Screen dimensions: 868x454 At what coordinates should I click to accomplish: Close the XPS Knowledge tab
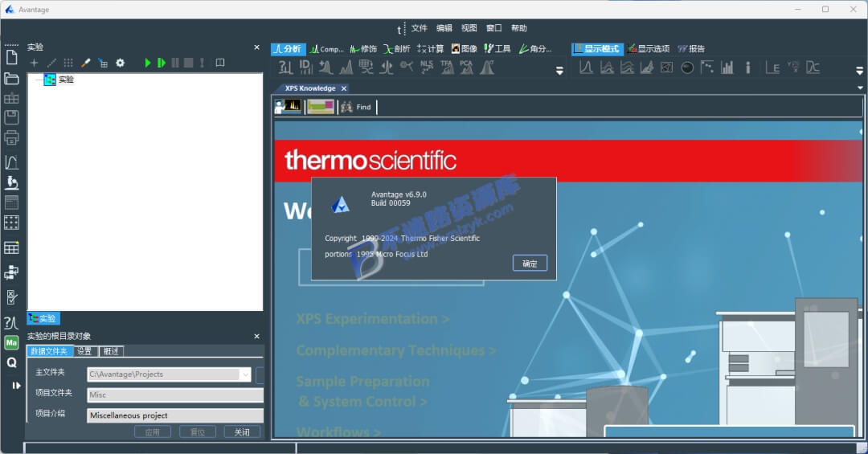click(344, 88)
